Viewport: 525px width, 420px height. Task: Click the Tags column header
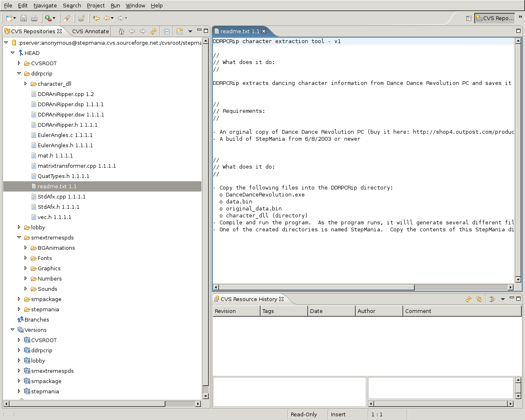coord(284,311)
